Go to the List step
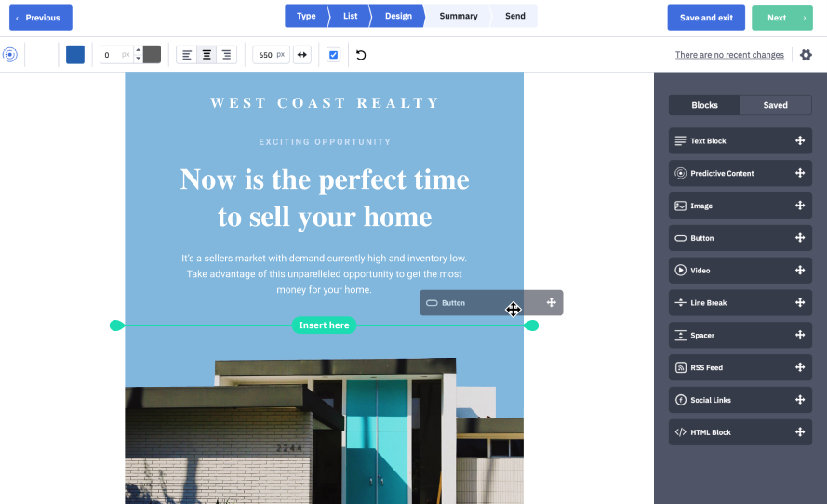Viewport: 827px width, 504px height. (350, 16)
